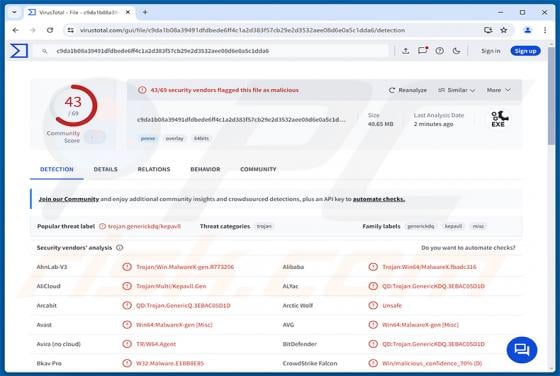Click the CrowdStrike Falcon detection alert icon
Screen dimensions: 560x376
pos(373,363)
